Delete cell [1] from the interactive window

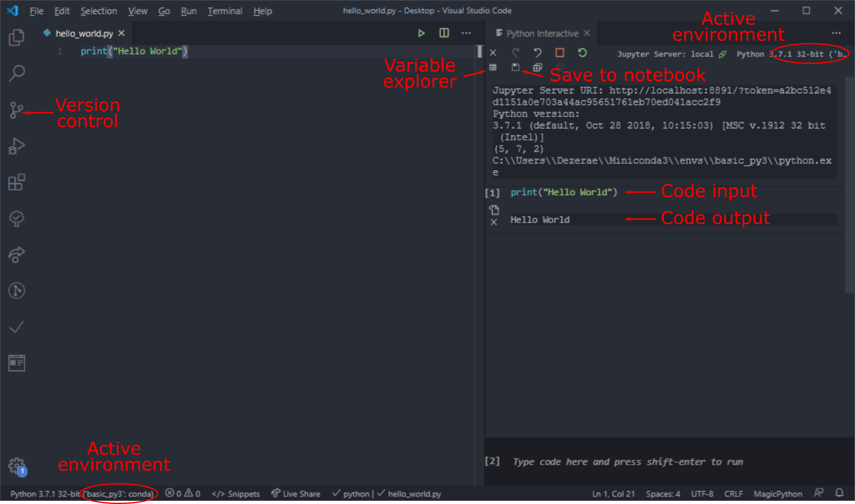(x=494, y=223)
